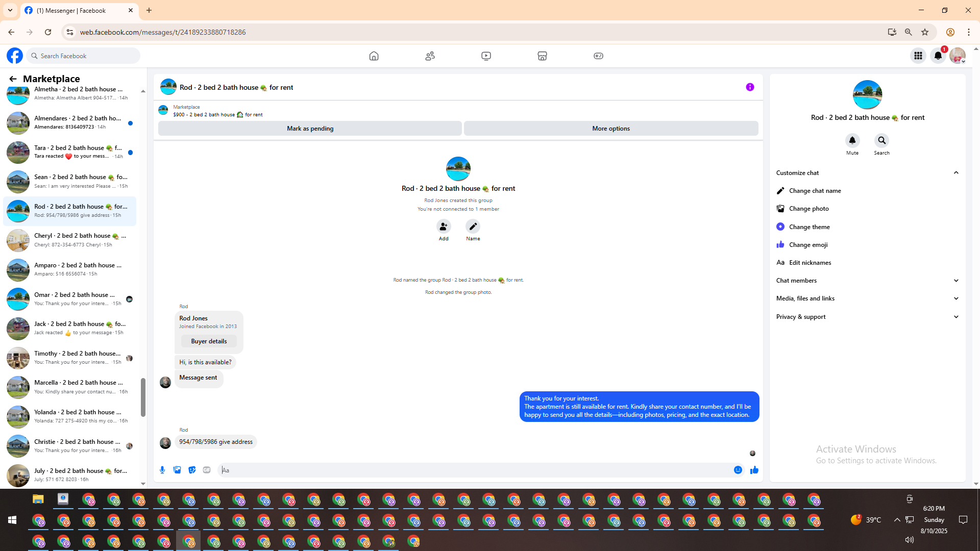Open the sticker picker icon

coord(192,470)
